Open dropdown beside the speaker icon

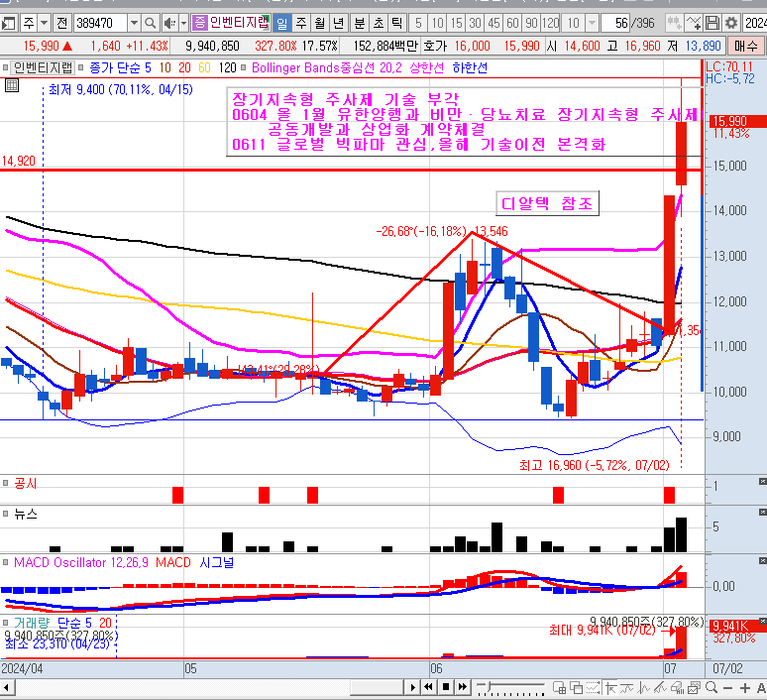click(x=183, y=22)
